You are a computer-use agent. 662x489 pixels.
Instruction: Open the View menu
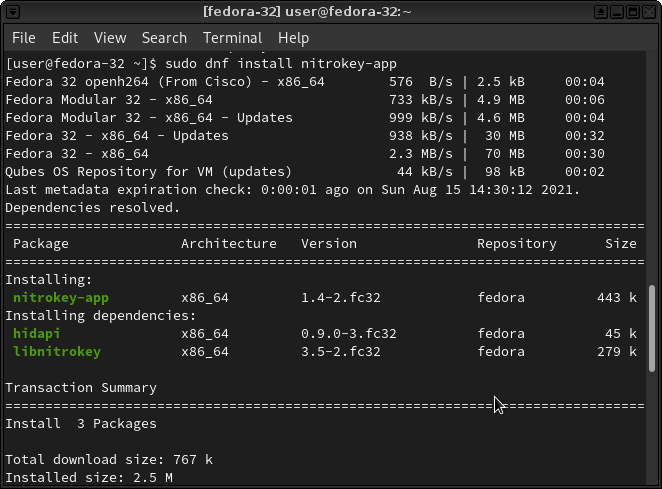[x=110, y=38]
